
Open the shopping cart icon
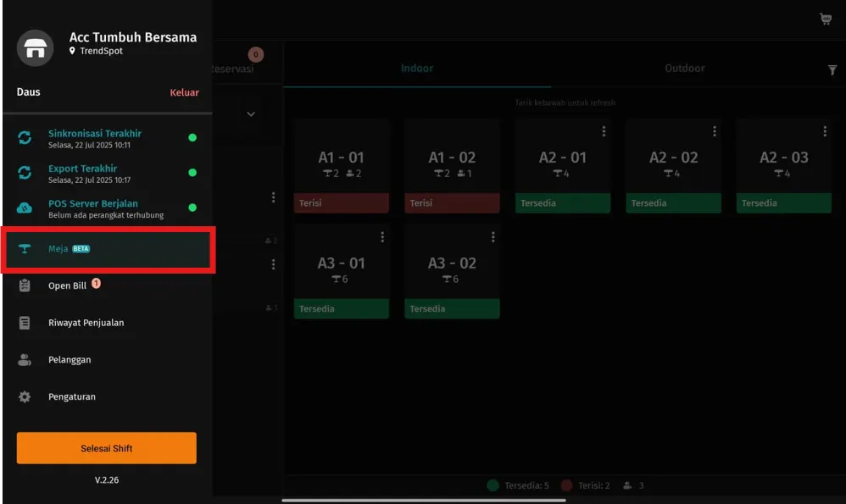(x=825, y=19)
